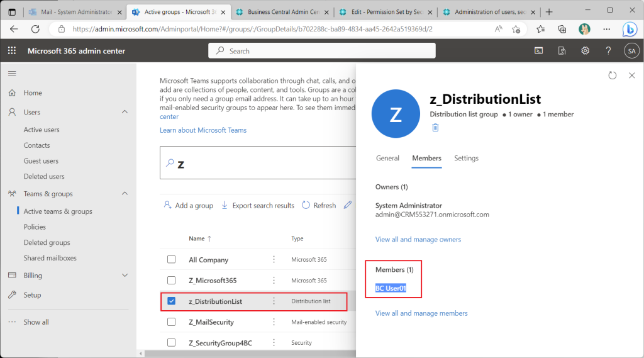Check the Z_Microsoft365 checkbox
The image size is (644, 358).
171,281
